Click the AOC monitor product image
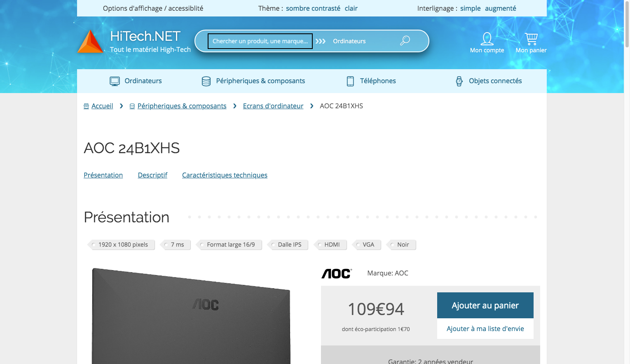Screen dimensions: 630x364 pos(191,316)
